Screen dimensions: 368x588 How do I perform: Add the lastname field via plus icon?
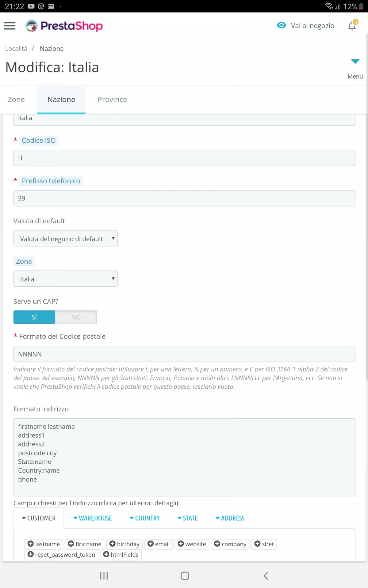(31, 544)
